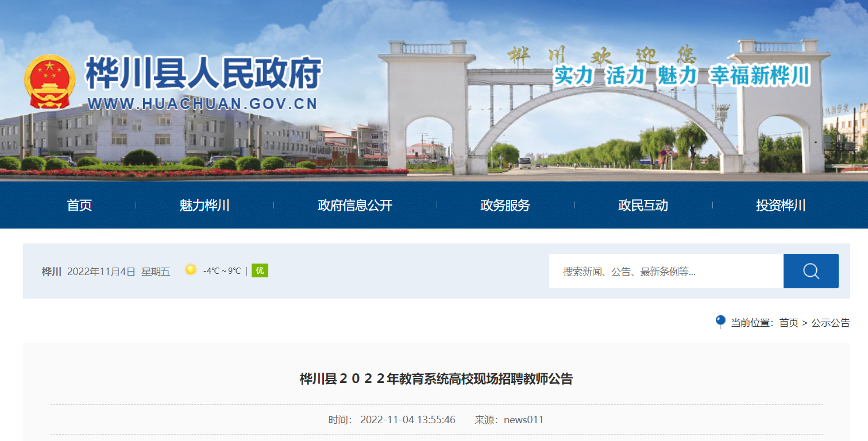The image size is (868, 441).
Task: Open the 公示公告 breadcrumb link
Action: [830, 323]
